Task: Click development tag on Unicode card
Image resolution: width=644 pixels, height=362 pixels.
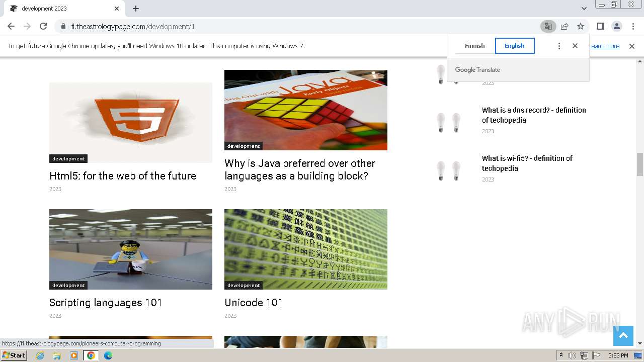Action: [x=244, y=286]
